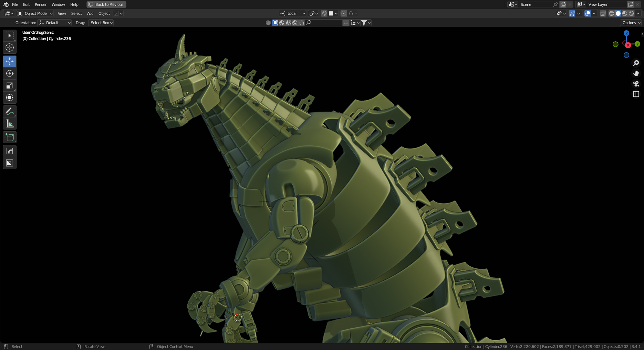This screenshot has height=350, width=644.
Task: Select the Rotate tool
Action: coord(10,73)
